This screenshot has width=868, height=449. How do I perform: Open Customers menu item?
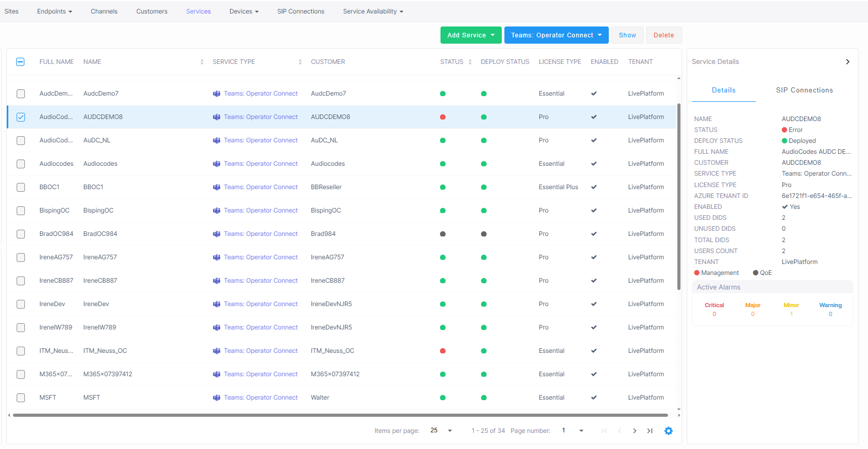pyautogui.click(x=152, y=11)
